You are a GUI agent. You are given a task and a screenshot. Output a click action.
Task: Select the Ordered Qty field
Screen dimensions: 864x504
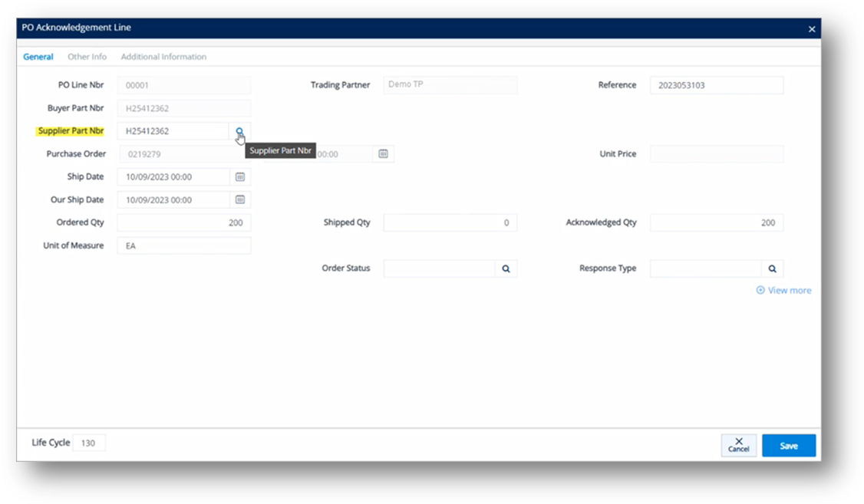coord(184,222)
